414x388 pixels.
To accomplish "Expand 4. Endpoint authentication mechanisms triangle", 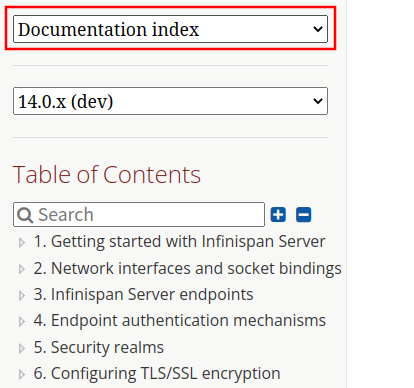I will point(22,321).
